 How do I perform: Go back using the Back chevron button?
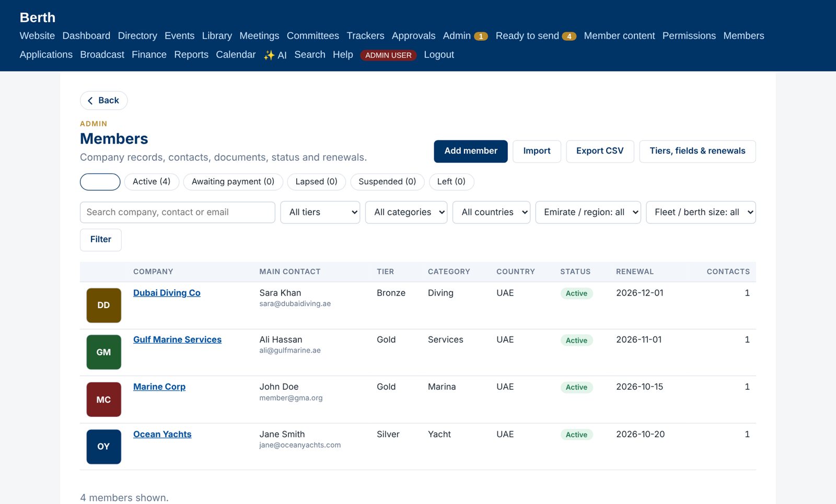103,100
